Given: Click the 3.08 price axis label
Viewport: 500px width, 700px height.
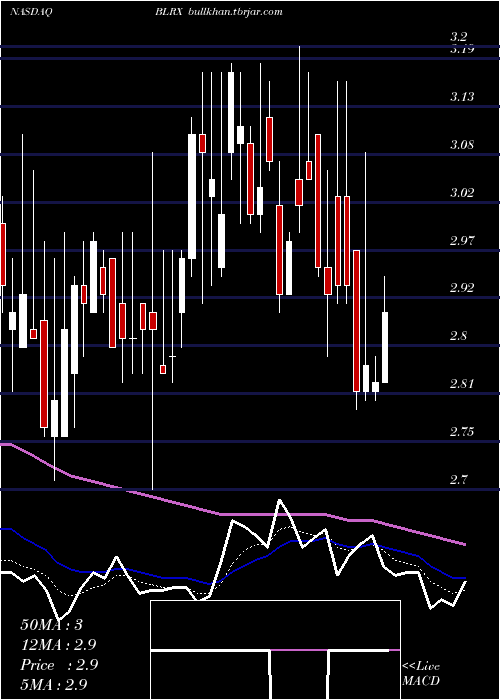Looking at the screenshot, I should (462, 145).
